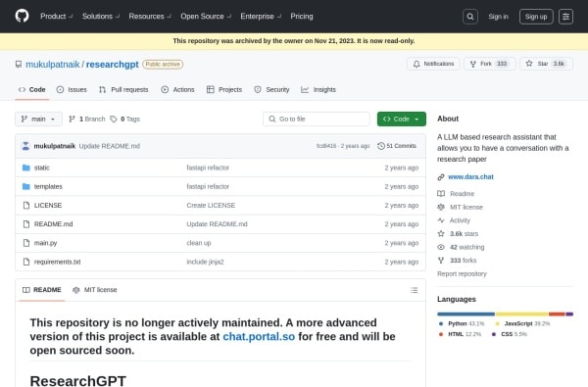Select the Code tab
This screenshot has height=387, width=588.
pyautogui.click(x=32, y=89)
